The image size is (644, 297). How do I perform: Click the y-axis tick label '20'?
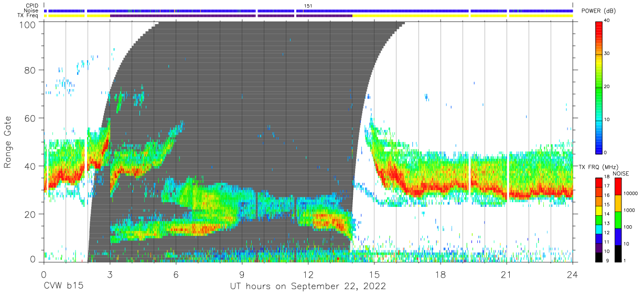point(30,214)
